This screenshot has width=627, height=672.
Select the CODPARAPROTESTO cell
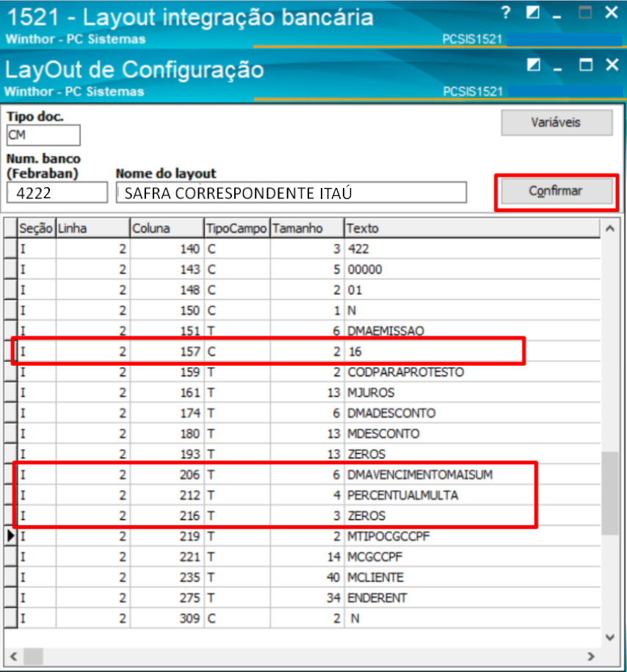(472, 372)
